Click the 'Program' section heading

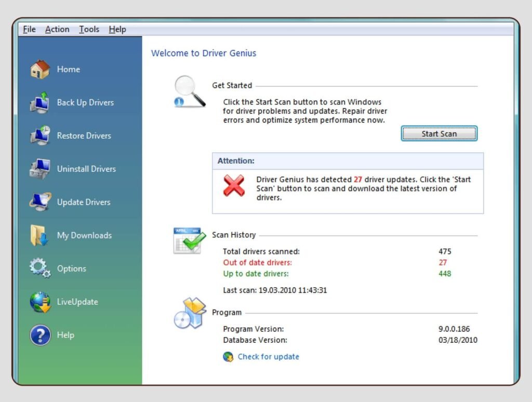point(227,313)
